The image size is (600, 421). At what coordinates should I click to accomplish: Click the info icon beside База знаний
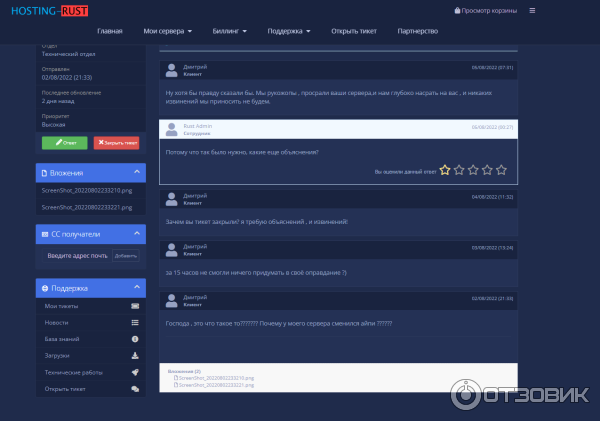135,339
